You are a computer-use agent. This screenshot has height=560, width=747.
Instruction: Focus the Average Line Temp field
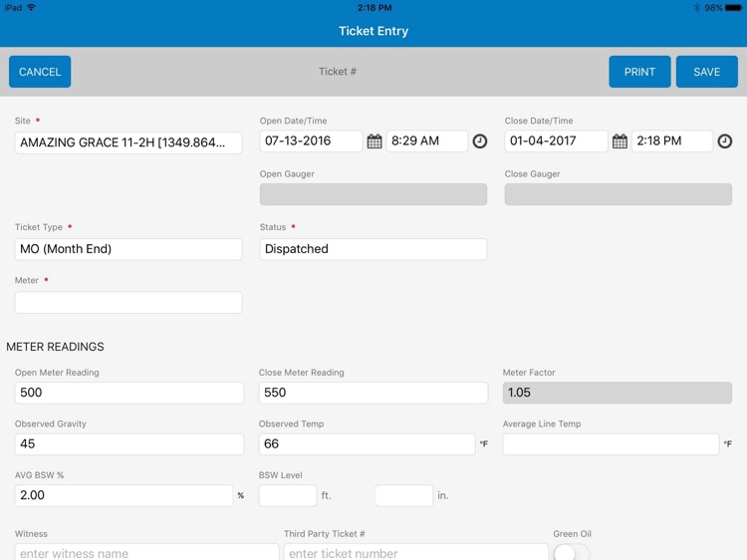[x=611, y=444]
